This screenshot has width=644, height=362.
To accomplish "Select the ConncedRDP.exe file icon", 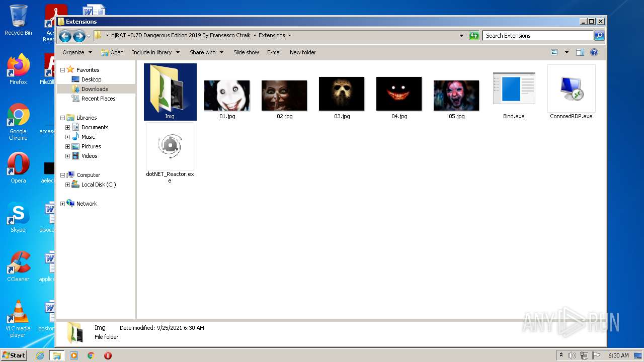I will (571, 88).
